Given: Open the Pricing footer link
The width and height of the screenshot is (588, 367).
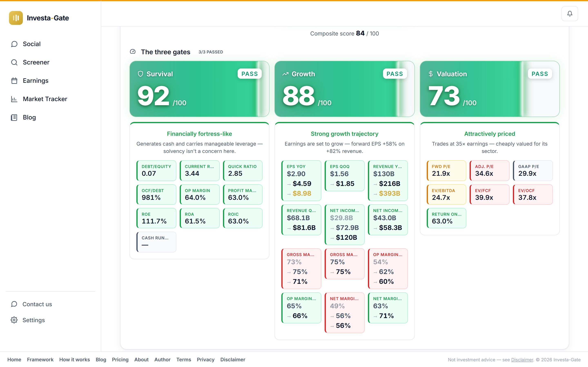Looking at the screenshot, I should tap(120, 359).
